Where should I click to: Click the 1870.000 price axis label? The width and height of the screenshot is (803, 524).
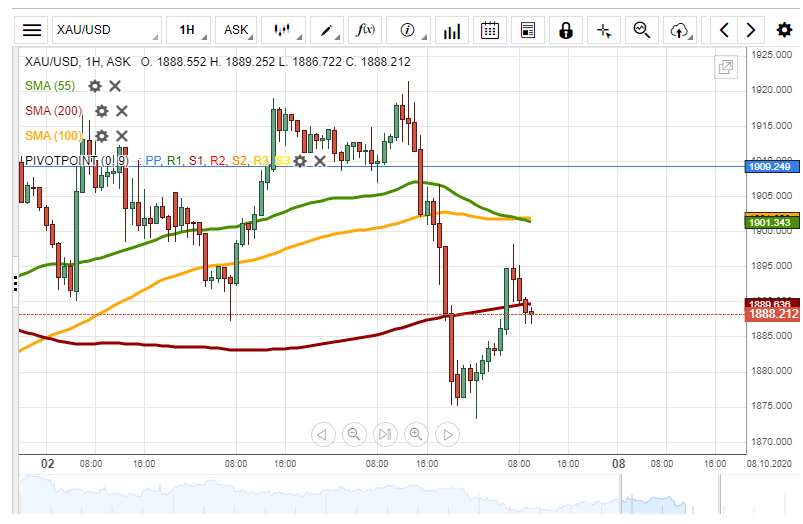click(x=771, y=441)
